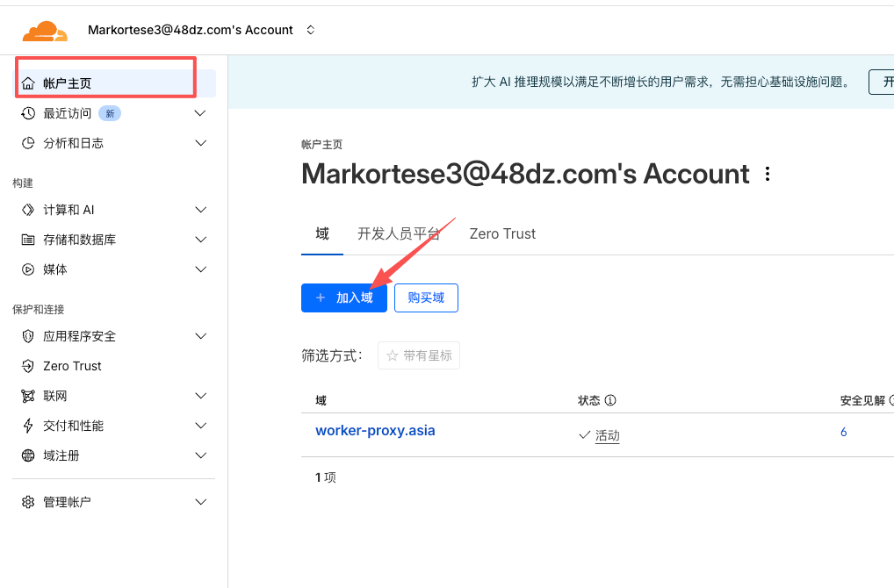Viewport: 894px width, 588px height.
Task: Expand the 存储和数据库 section
Action: (200, 240)
